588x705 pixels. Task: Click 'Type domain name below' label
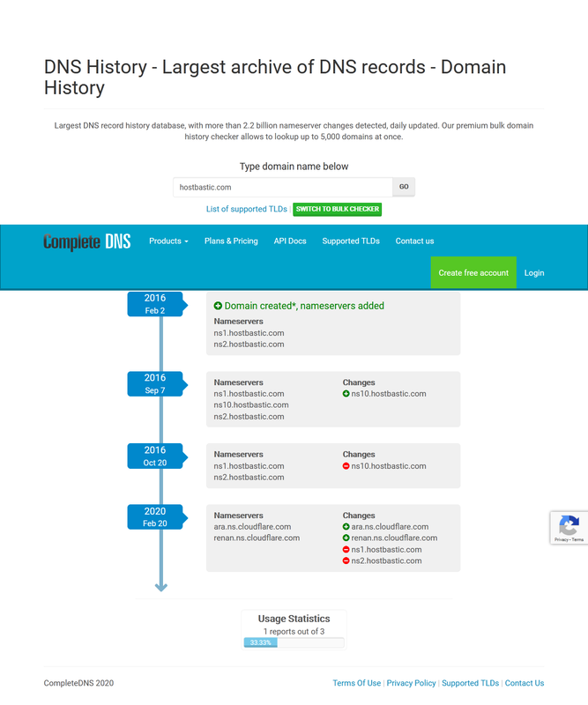pos(294,167)
